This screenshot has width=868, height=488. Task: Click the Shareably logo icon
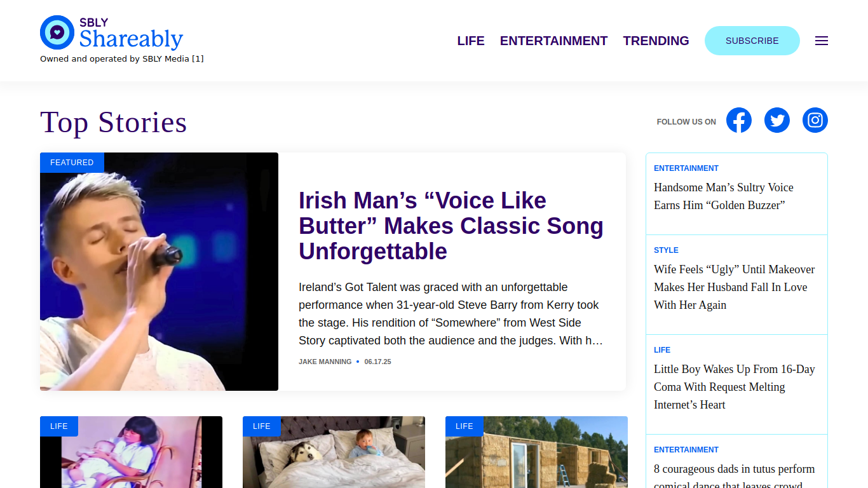57,32
